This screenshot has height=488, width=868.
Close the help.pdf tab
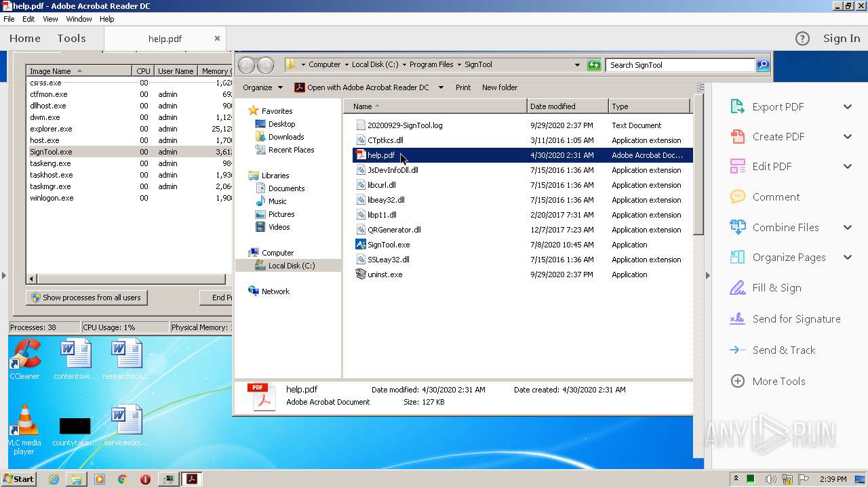click(217, 39)
